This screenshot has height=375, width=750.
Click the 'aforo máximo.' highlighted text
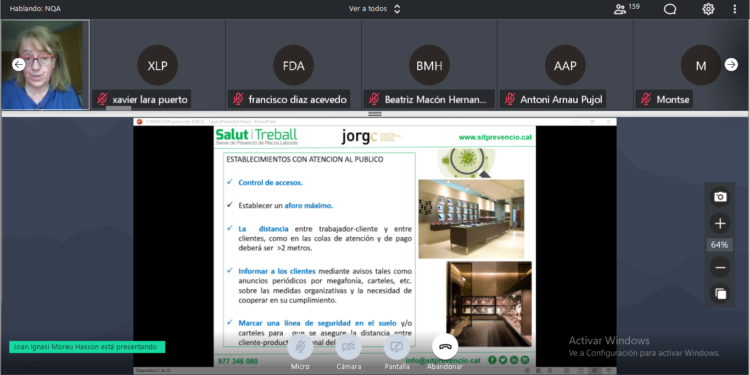coord(309,206)
